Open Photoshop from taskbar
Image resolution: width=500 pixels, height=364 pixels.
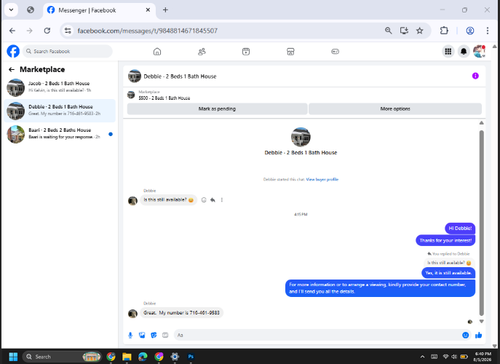click(x=191, y=357)
